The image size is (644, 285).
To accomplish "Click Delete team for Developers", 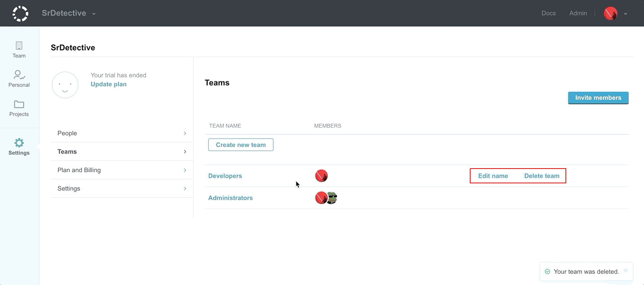I will tap(542, 176).
